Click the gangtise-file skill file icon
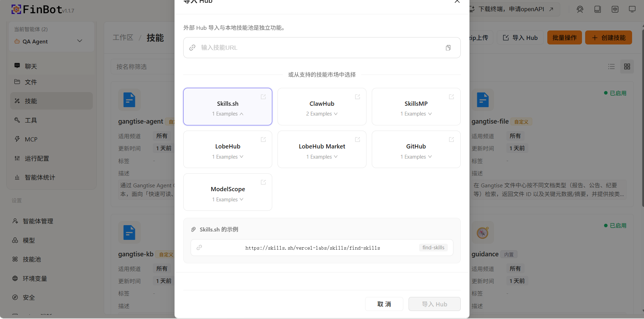Screen dimensions: 644x319 pos(483,100)
